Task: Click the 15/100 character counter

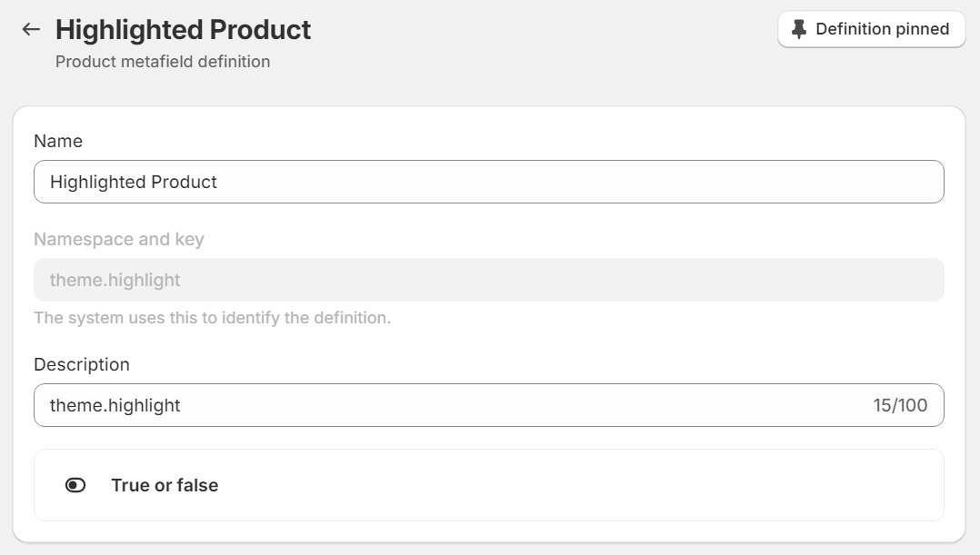Action: point(900,405)
